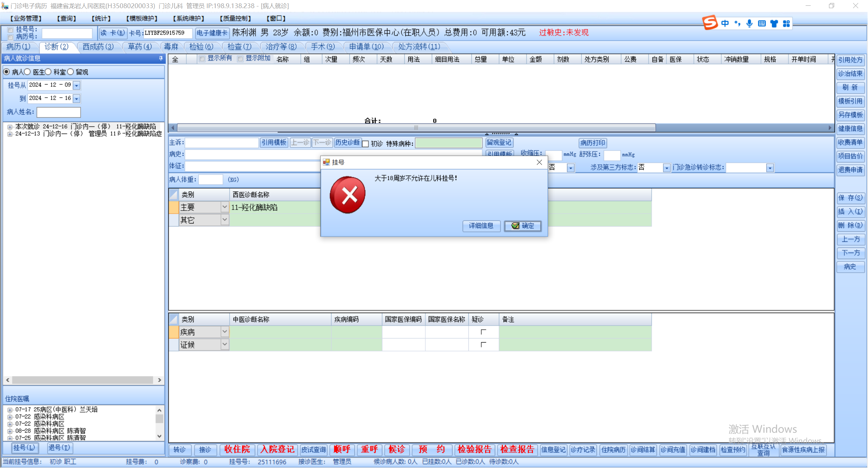Click the 详细信息 button
Image resolution: width=868 pixels, height=468 pixels.
[481, 226]
